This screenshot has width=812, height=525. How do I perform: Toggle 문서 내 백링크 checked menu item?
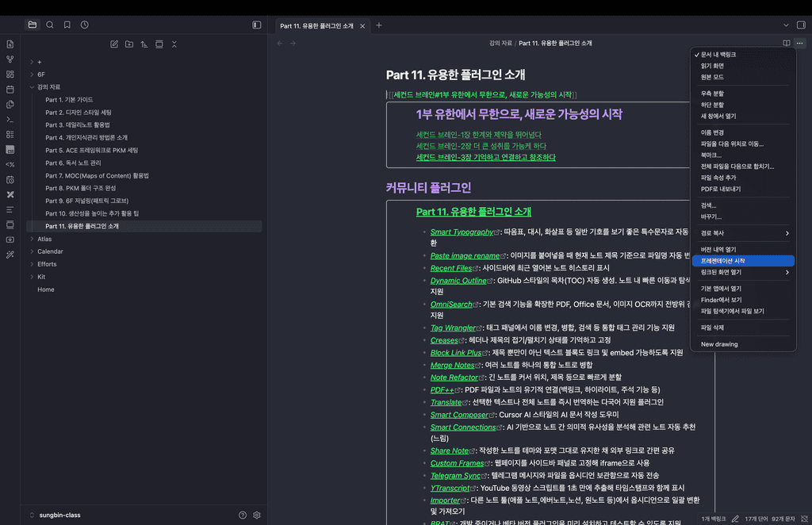[743, 55]
